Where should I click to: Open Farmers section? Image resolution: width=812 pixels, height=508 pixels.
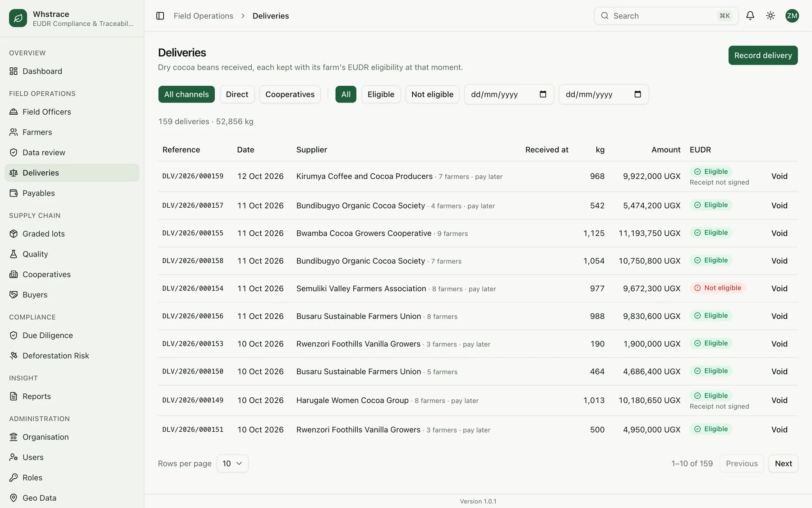click(72, 132)
